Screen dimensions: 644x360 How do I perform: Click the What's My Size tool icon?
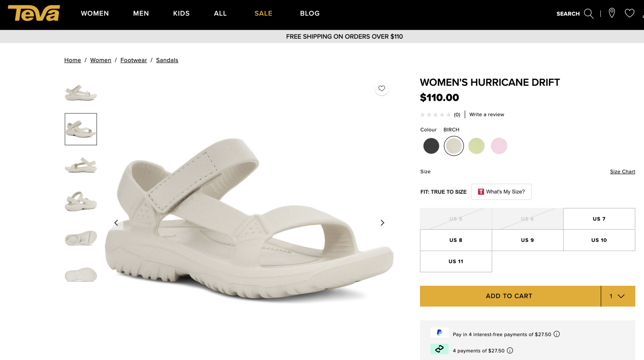481,192
